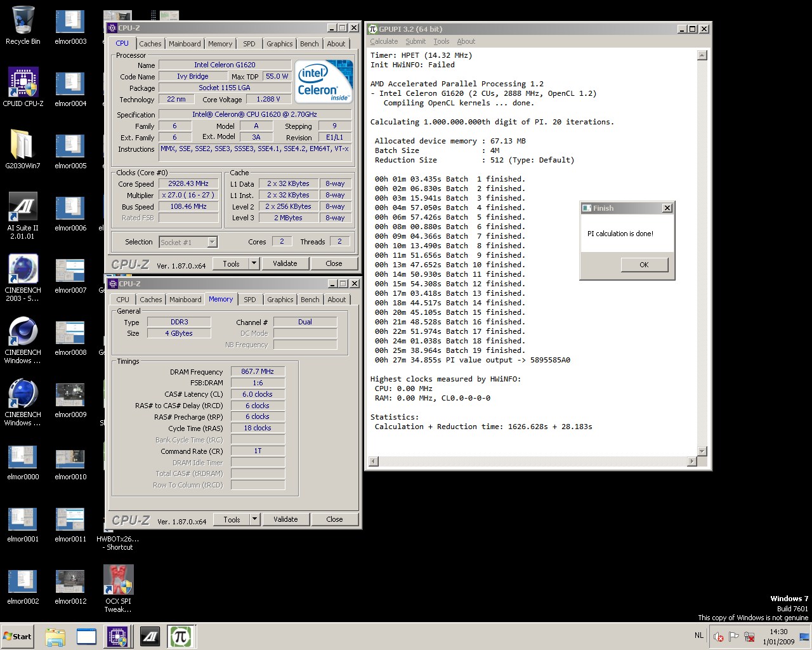Open the G2030Win7 folder icon

click(23, 149)
